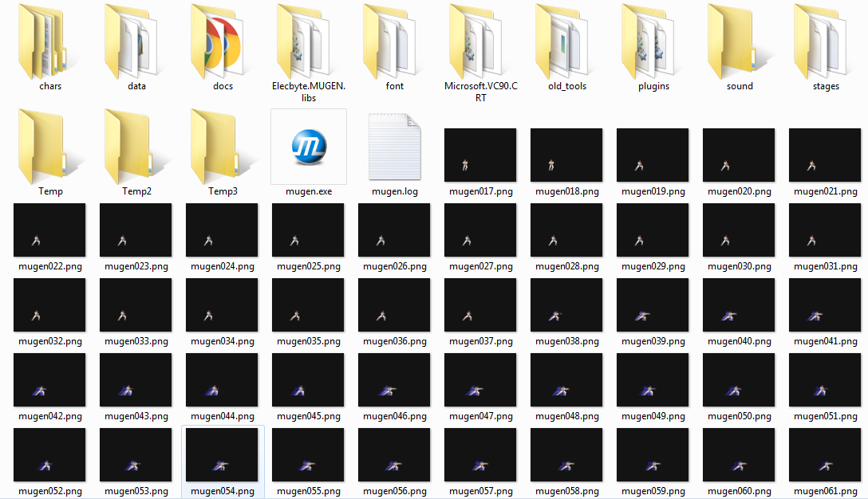Select thumbnail mugen031.png
The width and height of the screenshot is (868, 499).
tap(825, 230)
